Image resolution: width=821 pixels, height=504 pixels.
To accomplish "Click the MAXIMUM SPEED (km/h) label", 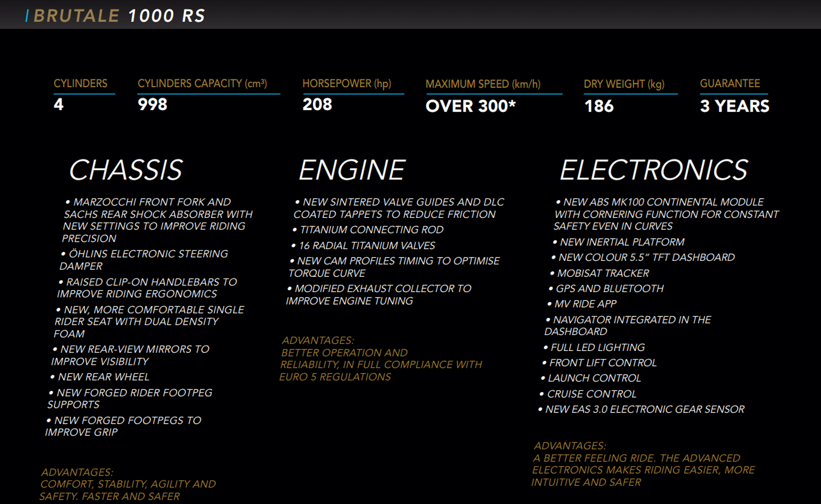I will pos(483,84).
